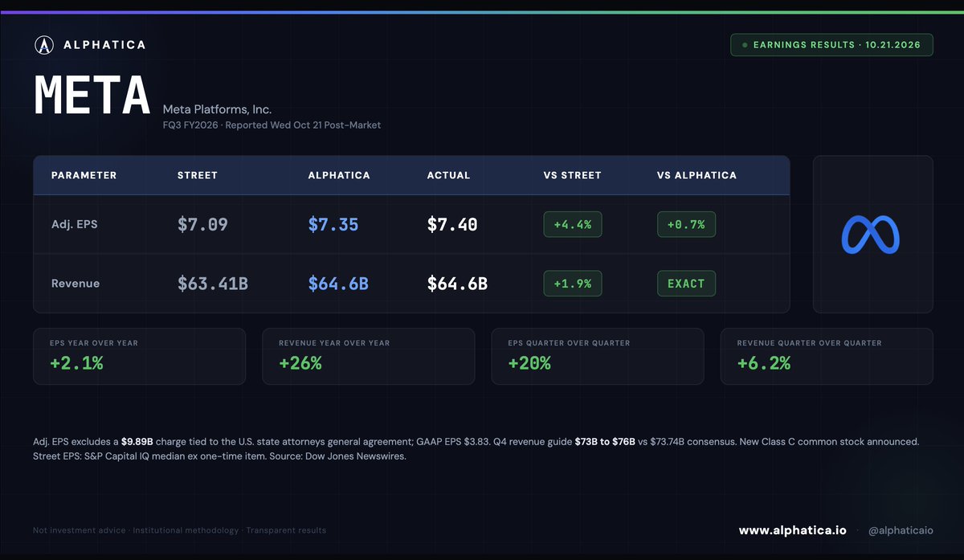Viewport: 964px width, 560px height.
Task: Click the +1.9% revenue vs Street badge
Action: coord(572,284)
